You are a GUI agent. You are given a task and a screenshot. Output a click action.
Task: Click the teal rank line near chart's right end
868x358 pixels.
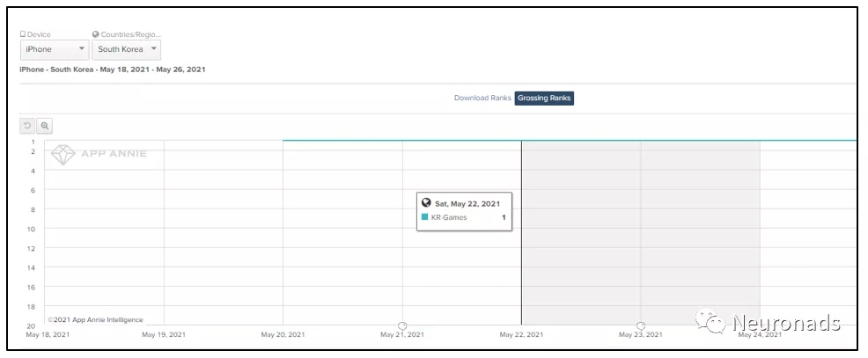[828, 141]
